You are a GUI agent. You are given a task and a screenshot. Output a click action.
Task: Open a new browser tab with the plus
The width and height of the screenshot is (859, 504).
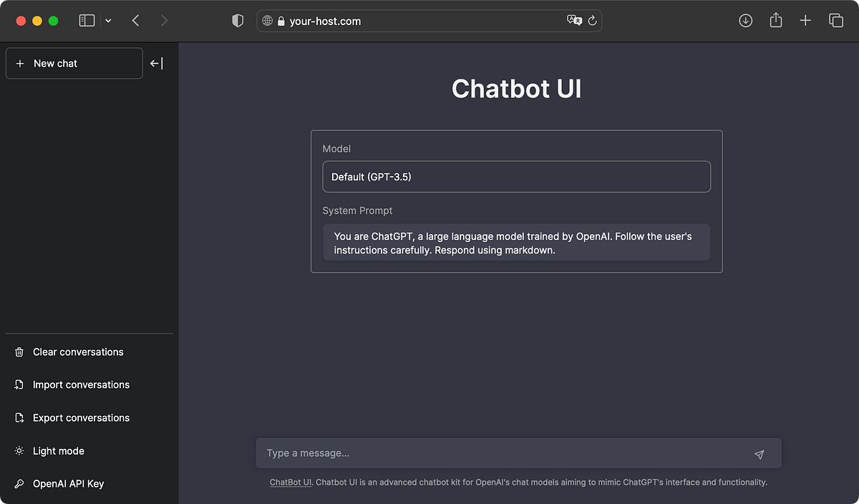tap(805, 20)
